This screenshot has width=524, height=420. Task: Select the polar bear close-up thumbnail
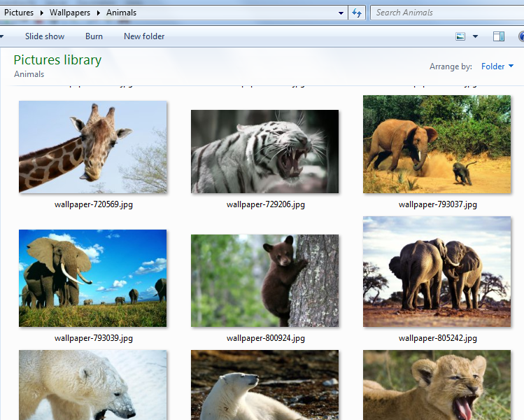(92, 385)
